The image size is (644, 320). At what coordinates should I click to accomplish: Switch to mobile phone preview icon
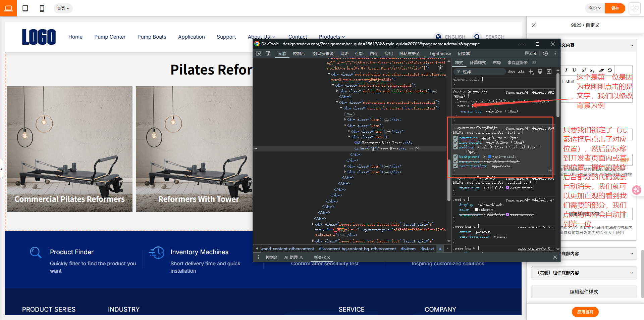42,8
